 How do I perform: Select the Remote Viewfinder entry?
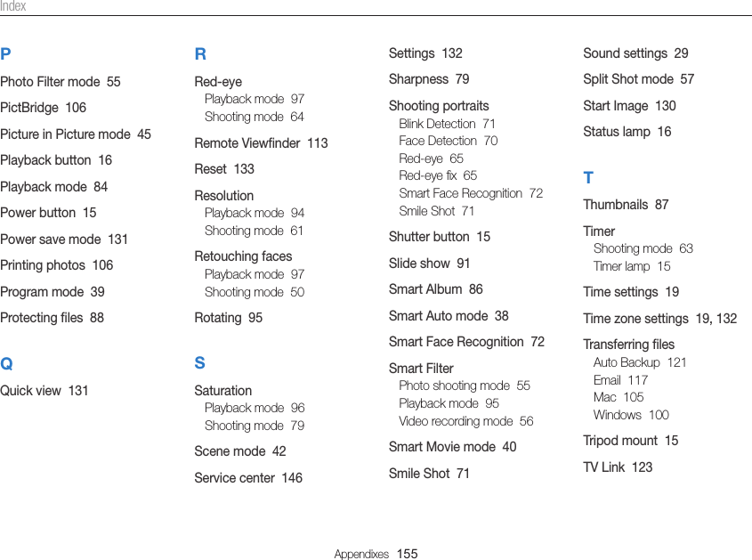click(x=261, y=143)
